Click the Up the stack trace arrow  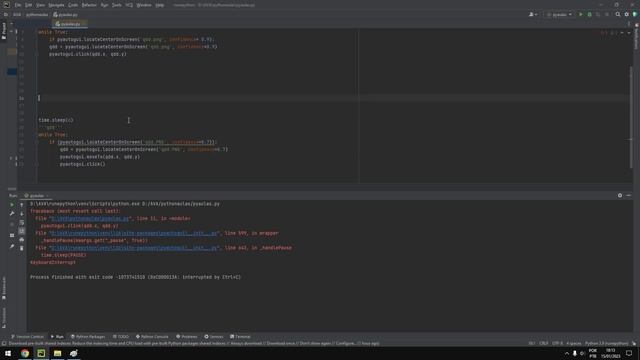[22, 205]
